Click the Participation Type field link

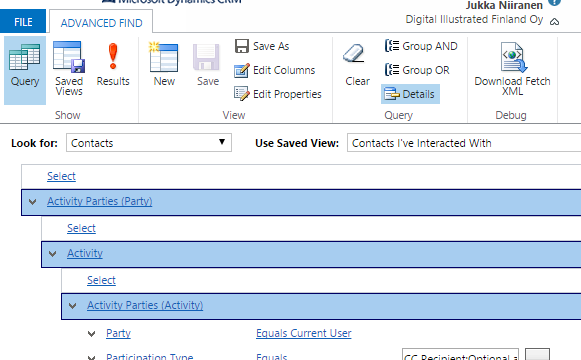[150, 356]
